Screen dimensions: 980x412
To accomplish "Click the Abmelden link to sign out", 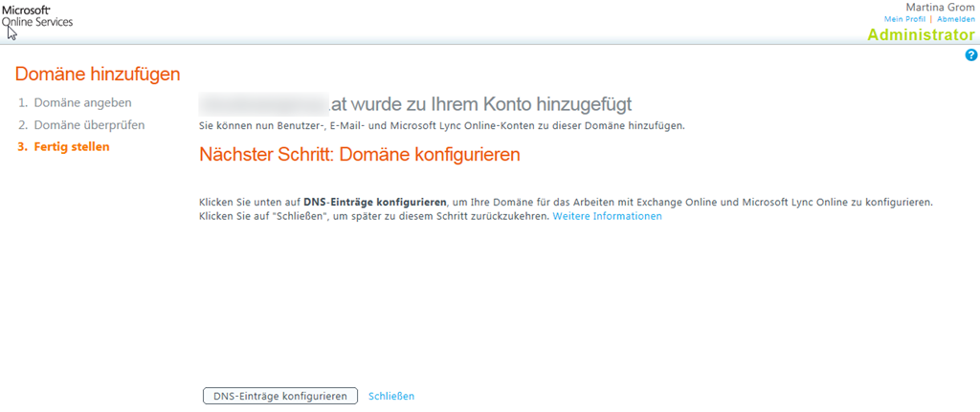I will pyautogui.click(x=956, y=19).
